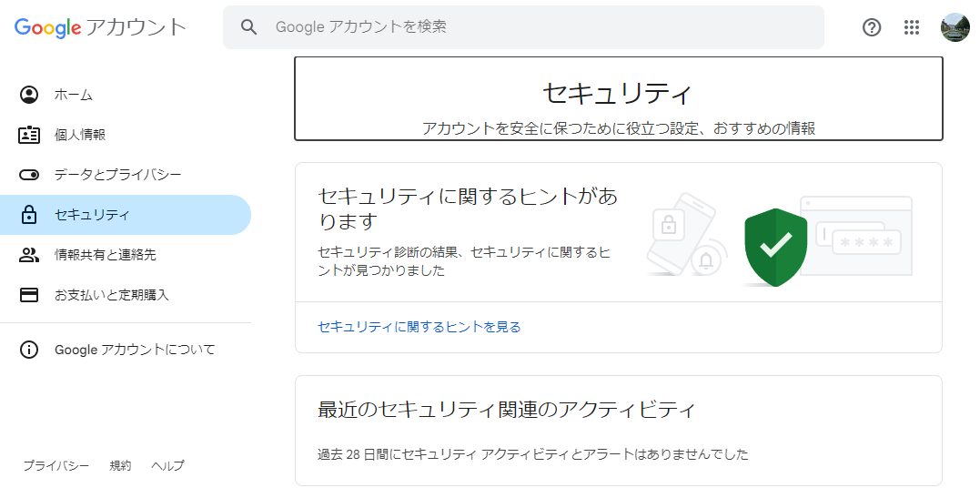The height and width of the screenshot is (498, 980).
Task: Go to the ホーム menu item
Action: [x=125, y=95]
